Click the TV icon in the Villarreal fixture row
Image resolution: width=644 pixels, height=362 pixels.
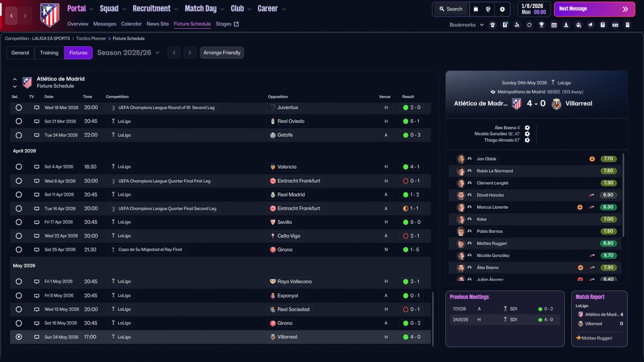(x=37, y=337)
